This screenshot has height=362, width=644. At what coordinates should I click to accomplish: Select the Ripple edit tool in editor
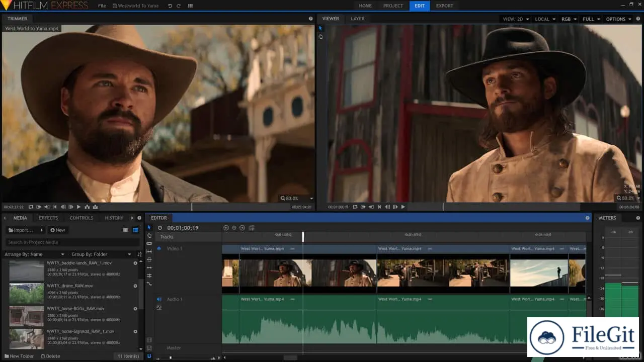click(149, 267)
